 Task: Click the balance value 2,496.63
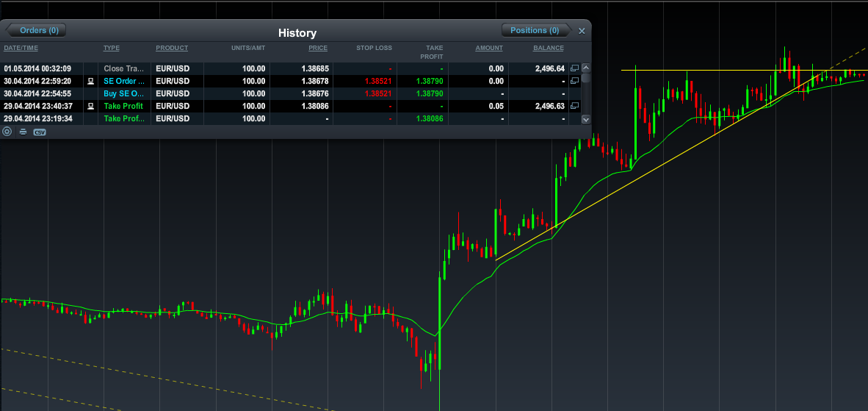[549, 106]
